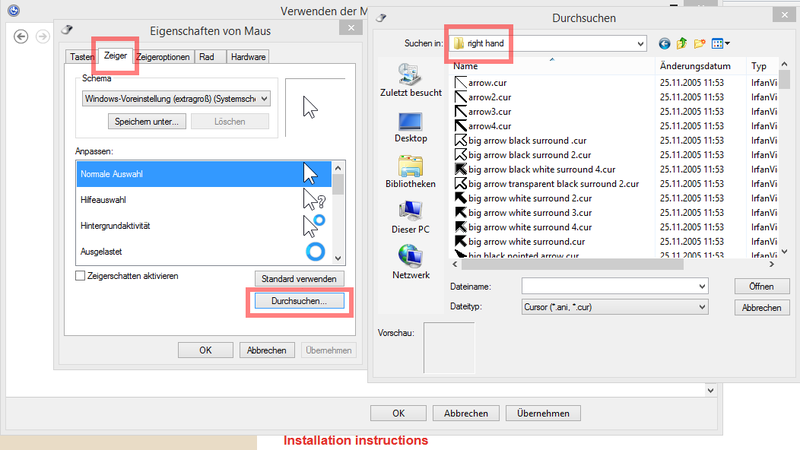
Task: Select arrow2.cur in the file list
Action: pos(489,97)
